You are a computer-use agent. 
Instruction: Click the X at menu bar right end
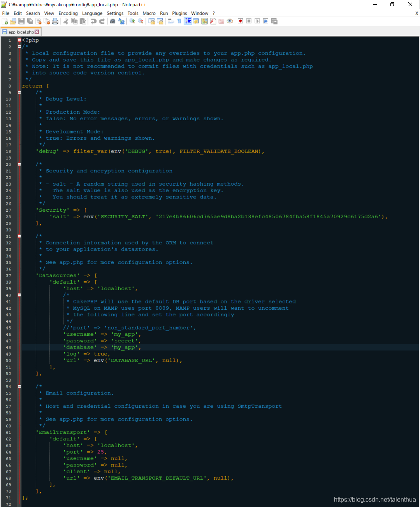click(x=416, y=13)
